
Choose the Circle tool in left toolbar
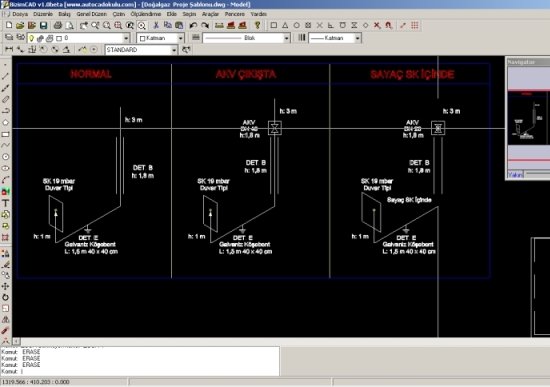[x=5, y=157]
